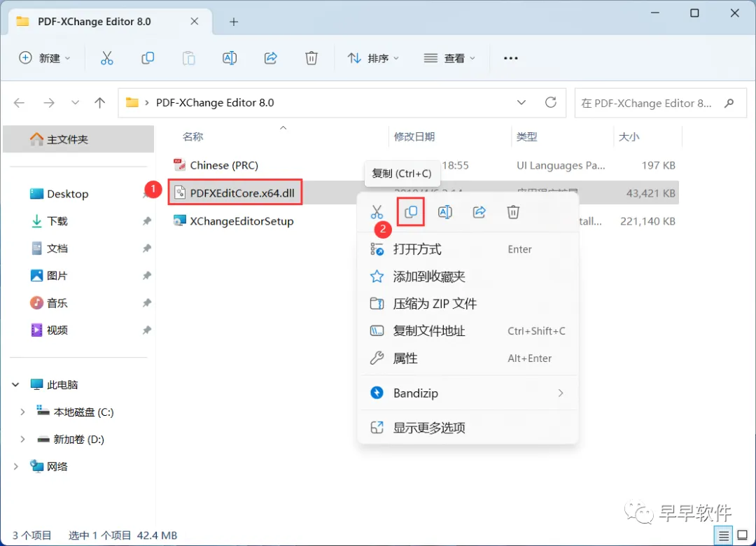Click PDF-XChange Editor 8.0 in address bar
Screen dimensions: 756x546
click(x=215, y=103)
